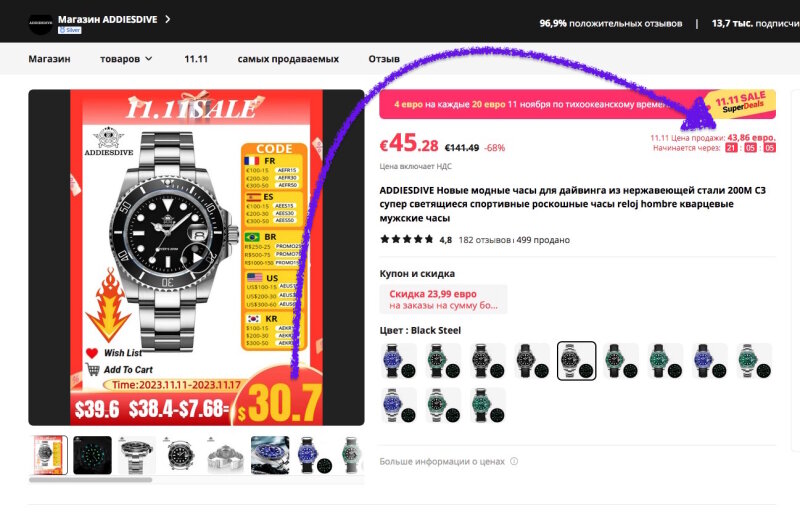Open the Скидка 23,99 евро coupon
The height and width of the screenshot is (517, 800).
(x=443, y=299)
